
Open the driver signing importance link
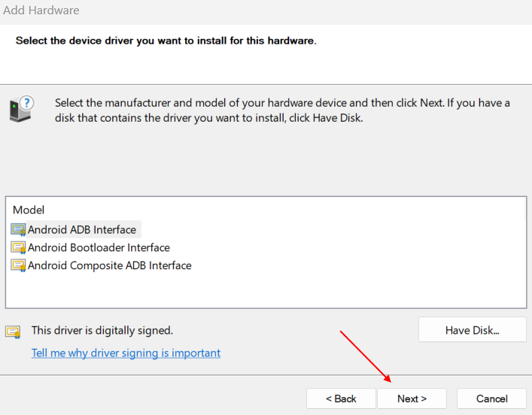tap(126, 353)
